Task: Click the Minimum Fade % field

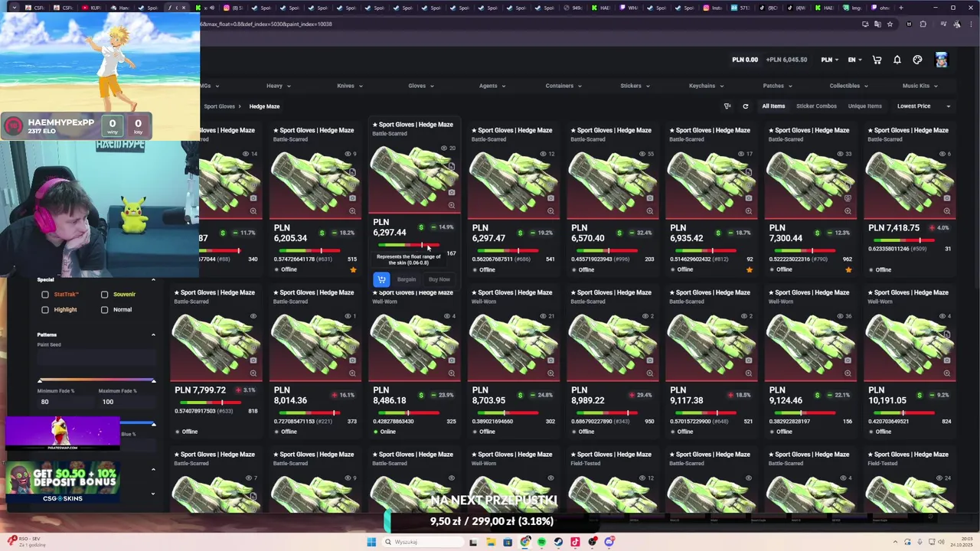Action: pyautogui.click(x=66, y=402)
